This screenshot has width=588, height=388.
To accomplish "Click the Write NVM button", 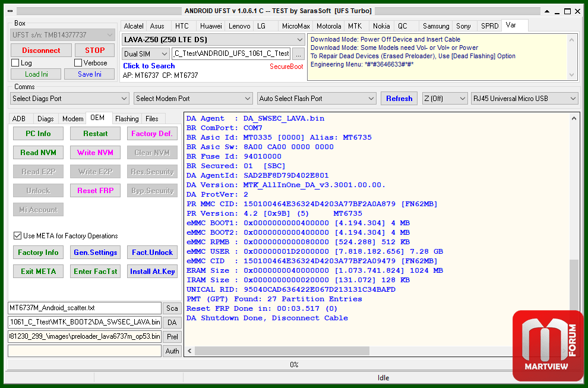I will point(95,153).
